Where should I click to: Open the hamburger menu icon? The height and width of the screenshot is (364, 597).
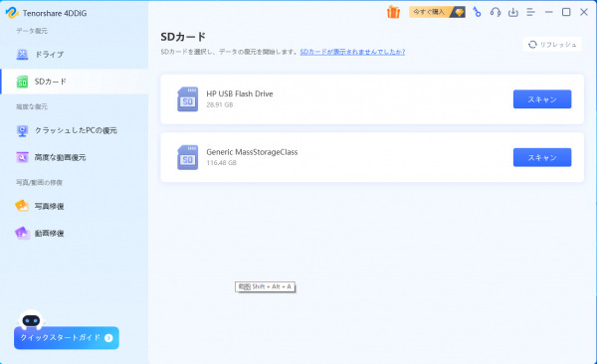point(530,12)
